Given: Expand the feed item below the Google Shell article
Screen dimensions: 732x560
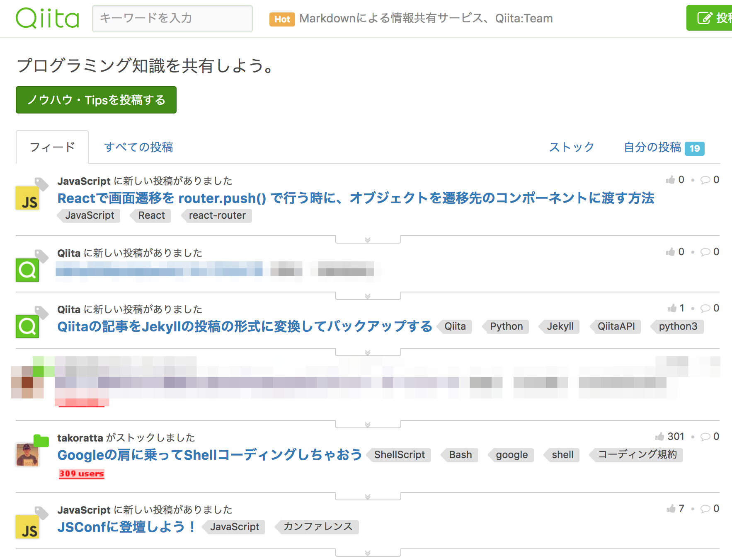Looking at the screenshot, I should pyautogui.click(x=368, y=497).
